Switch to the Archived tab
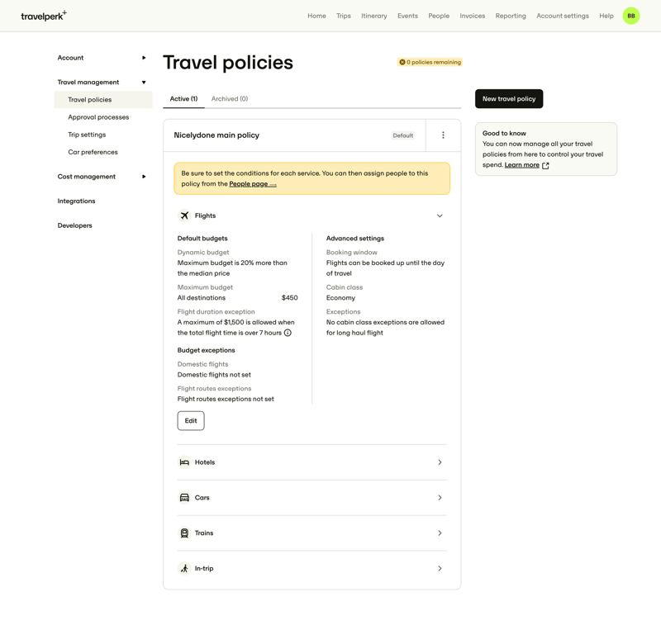This screenshot has height=644, width=661. pos(230,98)
